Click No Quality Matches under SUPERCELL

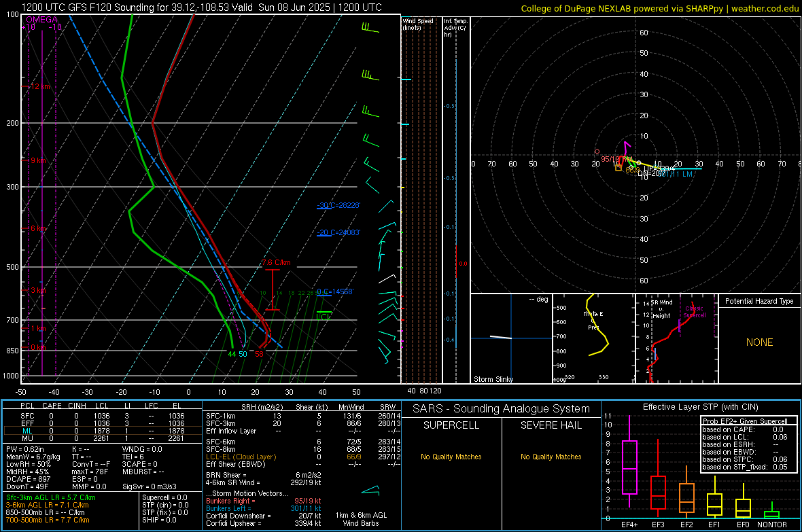tap(451, 457)
